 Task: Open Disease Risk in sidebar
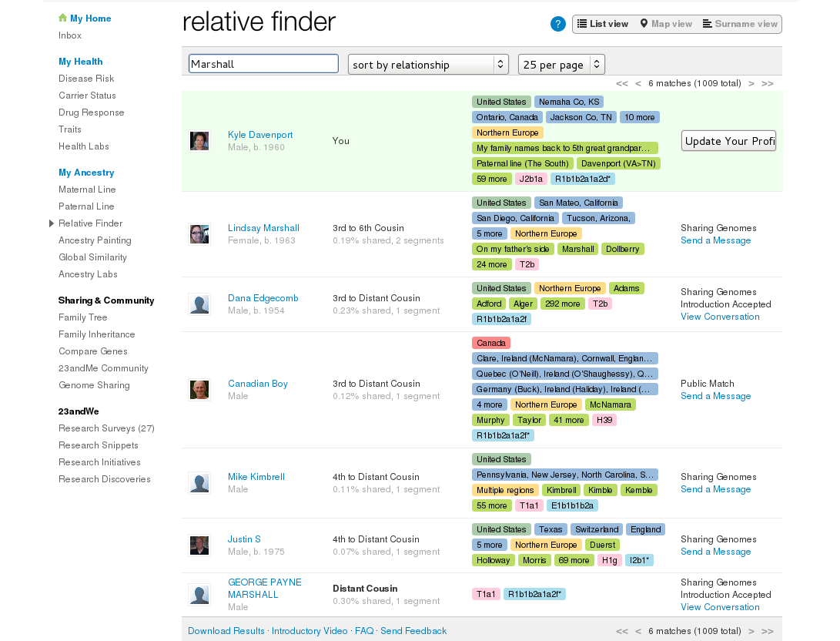[x=86, y=79]
